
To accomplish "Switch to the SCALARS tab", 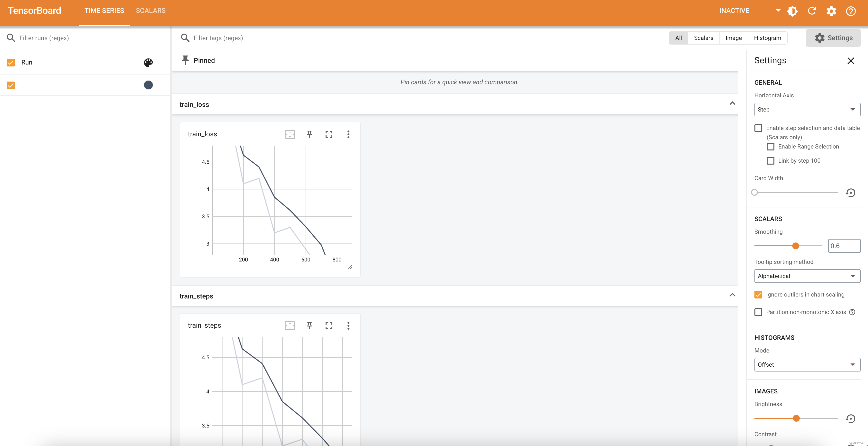I will click(151, 11).
